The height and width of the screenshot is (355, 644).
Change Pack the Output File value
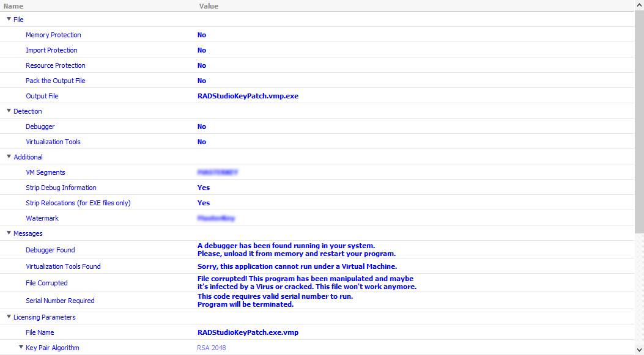point(202,81)
